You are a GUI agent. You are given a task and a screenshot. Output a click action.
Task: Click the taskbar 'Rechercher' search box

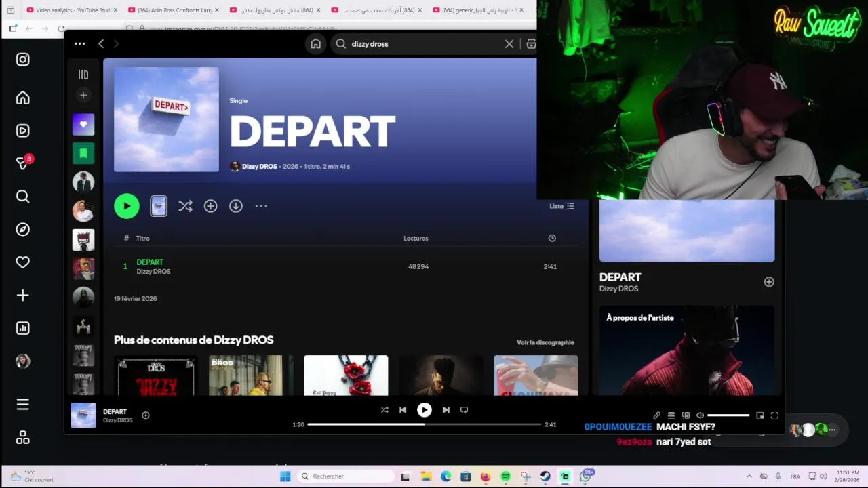tap(346, 476)
